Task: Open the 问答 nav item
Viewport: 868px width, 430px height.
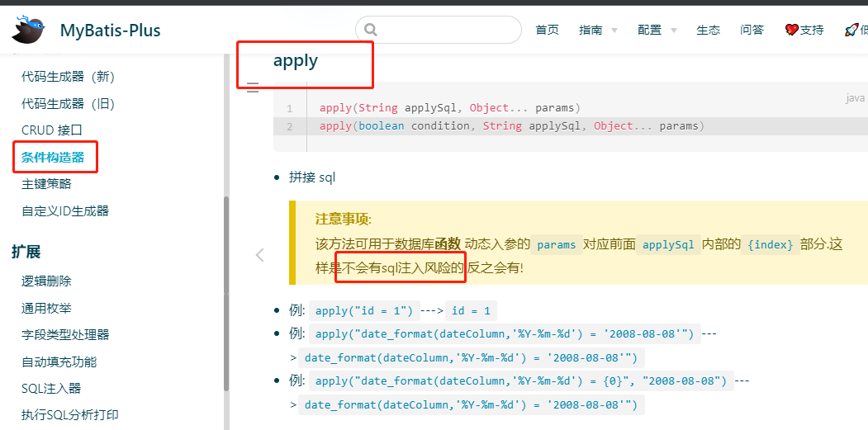Action: [752, 30]
